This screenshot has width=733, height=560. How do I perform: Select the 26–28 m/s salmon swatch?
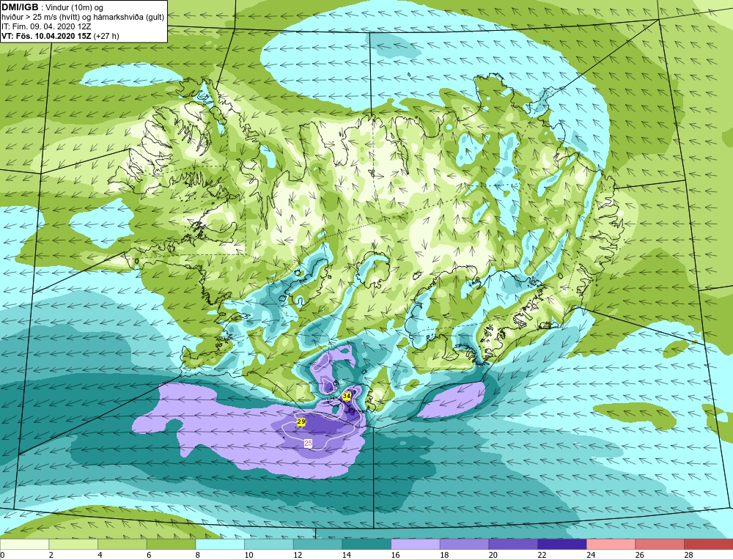click(x=660, y=545)
